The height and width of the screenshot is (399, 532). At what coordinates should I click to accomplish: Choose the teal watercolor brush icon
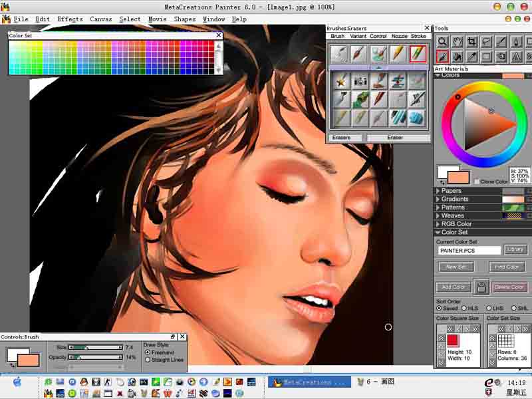(378, 54)
